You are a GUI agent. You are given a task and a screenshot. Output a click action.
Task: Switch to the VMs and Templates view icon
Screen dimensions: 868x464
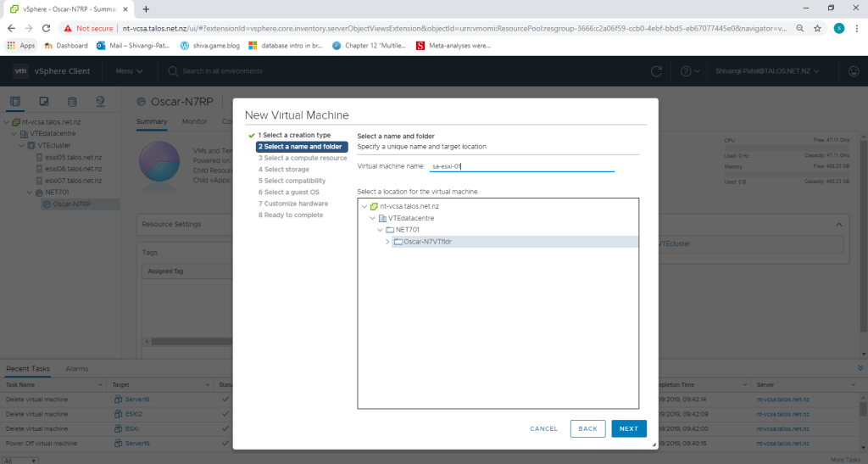43,102
